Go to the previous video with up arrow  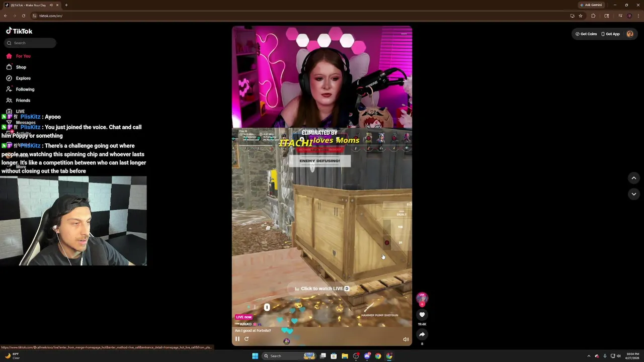tap(634, 178)
